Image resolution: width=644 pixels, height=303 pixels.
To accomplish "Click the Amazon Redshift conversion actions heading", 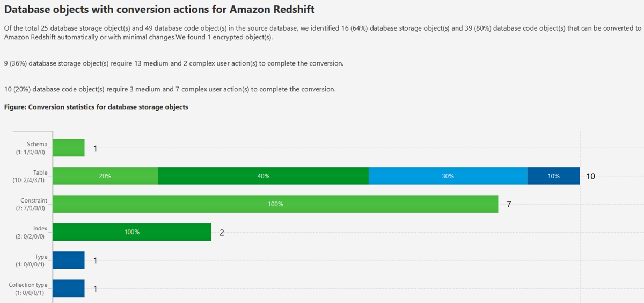I will [159, 9].
